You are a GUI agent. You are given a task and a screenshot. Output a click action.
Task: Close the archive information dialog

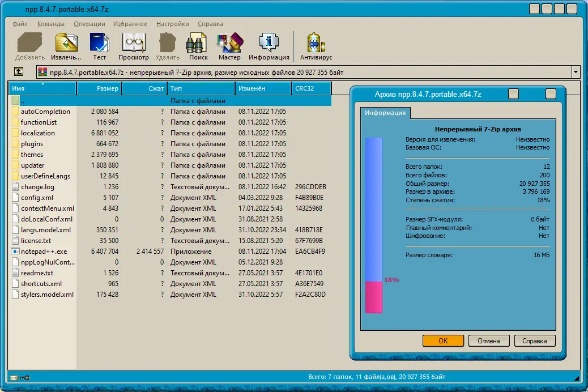(551, 94)
